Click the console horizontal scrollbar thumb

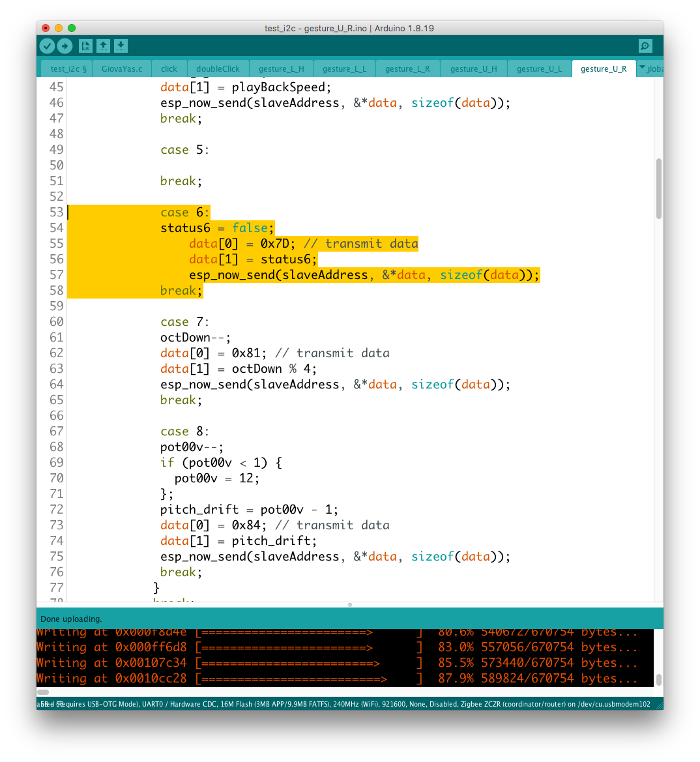point(43,692)
